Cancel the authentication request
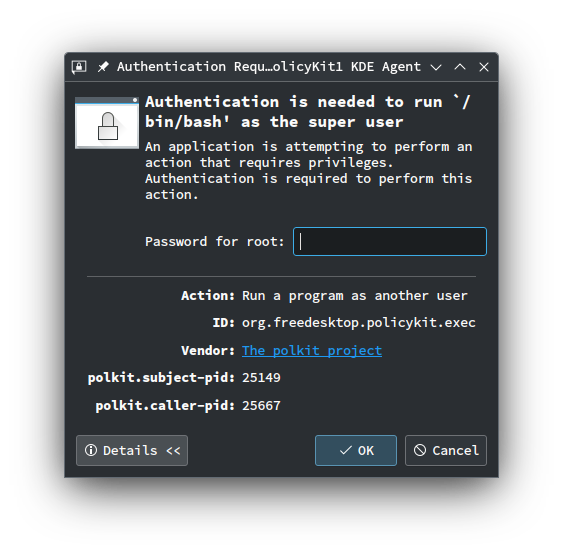 446,450
